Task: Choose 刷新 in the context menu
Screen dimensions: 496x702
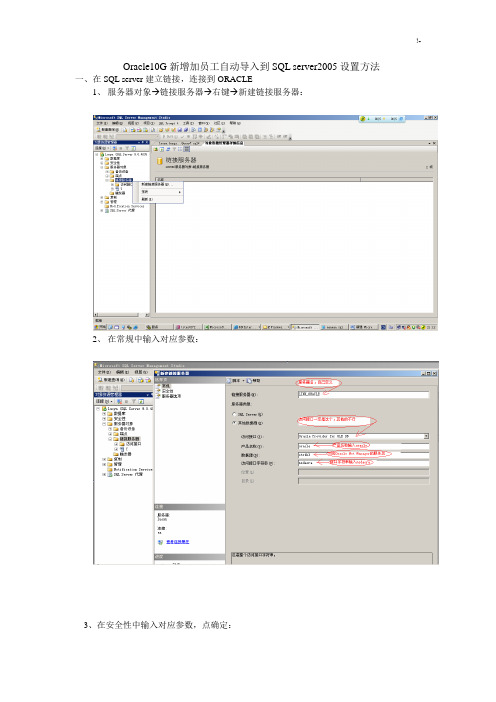Action: pyautogui.click(x=160, y=199)
